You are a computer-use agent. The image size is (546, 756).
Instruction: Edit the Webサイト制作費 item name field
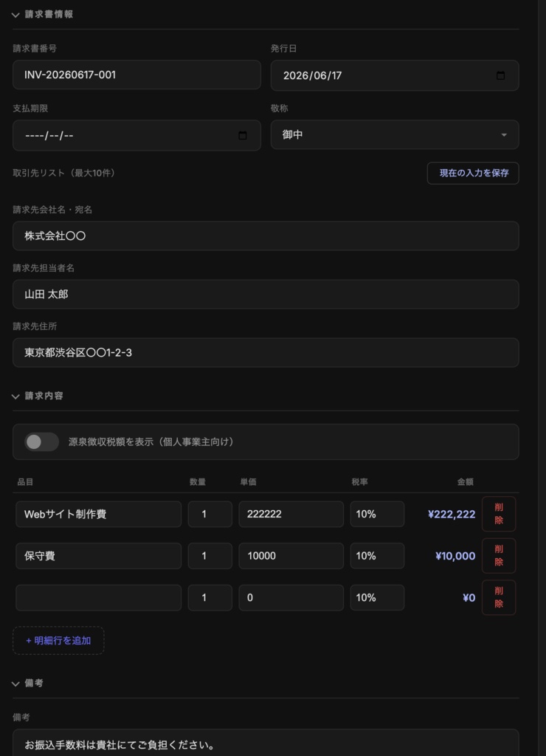(x=98, y=514)
